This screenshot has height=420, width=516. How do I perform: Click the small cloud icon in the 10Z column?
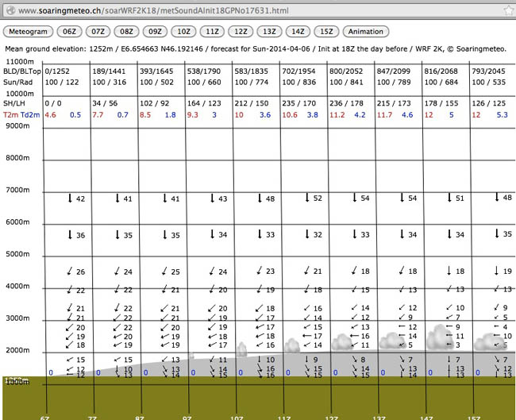243,347
